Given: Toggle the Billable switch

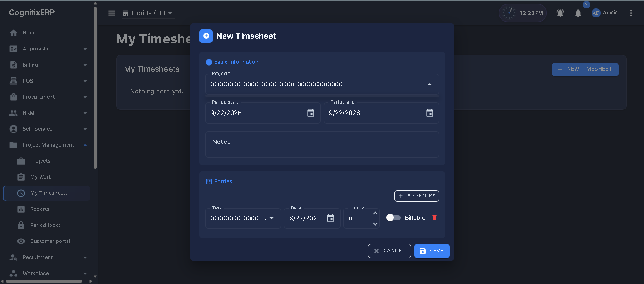Looking at the screenshot, I should tap(393, 217).
